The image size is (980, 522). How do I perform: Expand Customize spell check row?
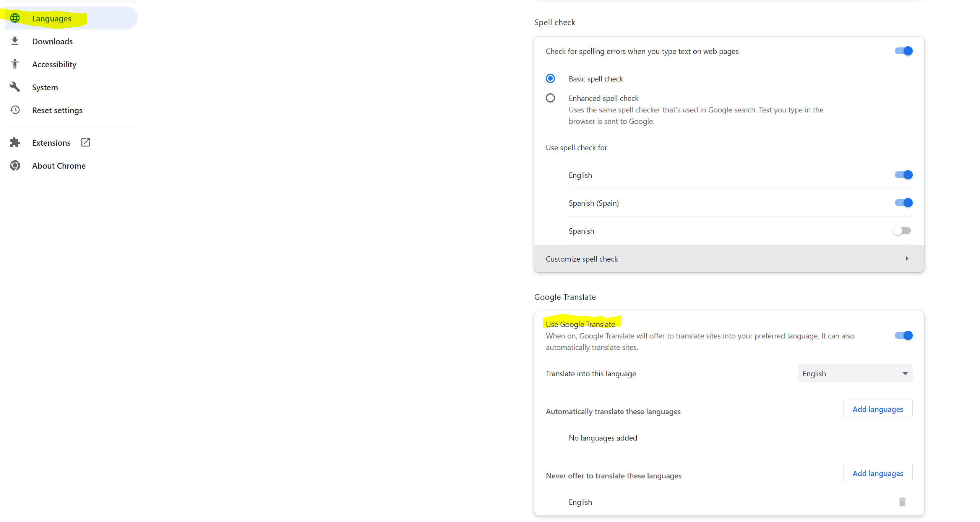[729, 259]
